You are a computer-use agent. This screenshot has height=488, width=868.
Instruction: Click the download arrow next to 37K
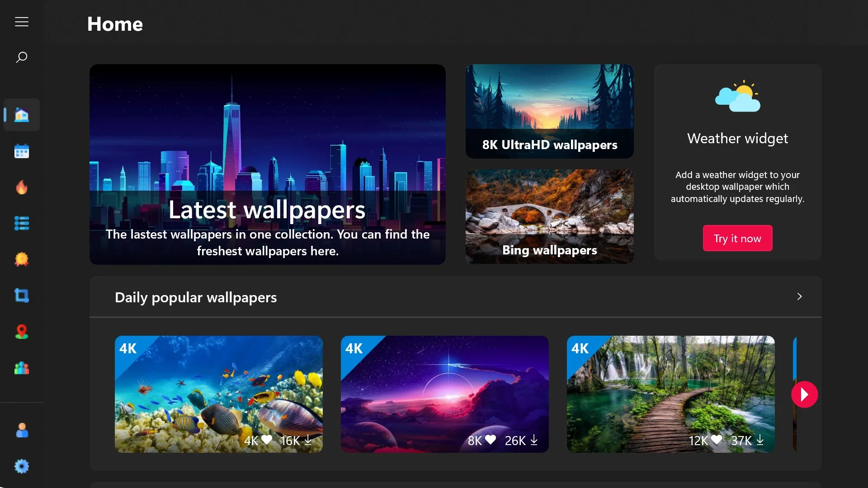[x=760, y=440]
